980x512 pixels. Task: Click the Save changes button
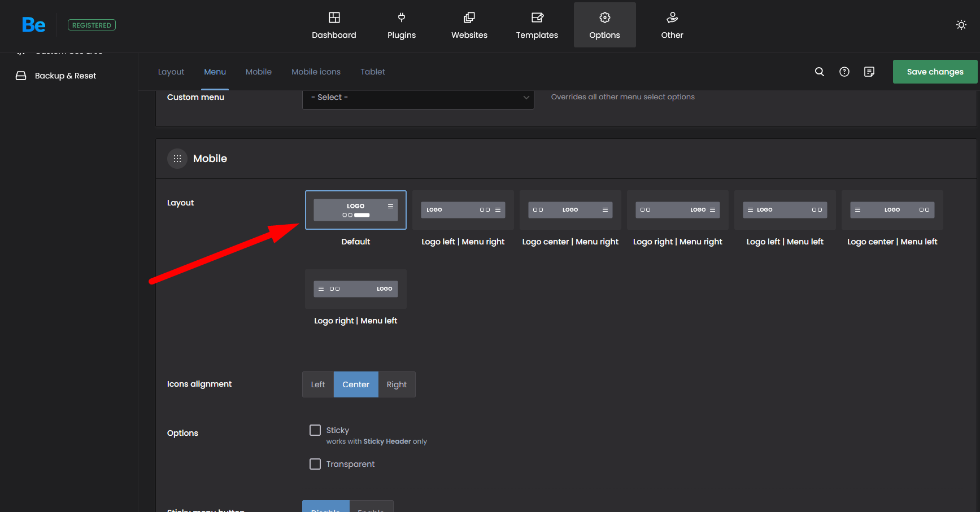(x=935, y=72)
